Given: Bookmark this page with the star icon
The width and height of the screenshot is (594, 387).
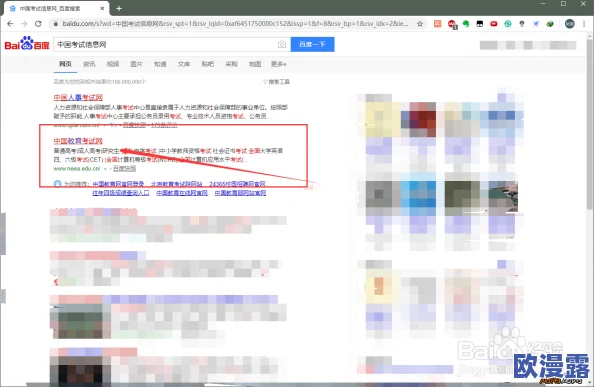Looking at the screenshot, I should coord(420,24).
